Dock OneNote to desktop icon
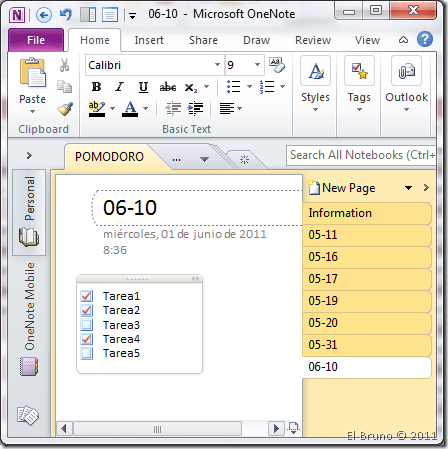This screenshot has width=448, height=449. pos(88,15)
